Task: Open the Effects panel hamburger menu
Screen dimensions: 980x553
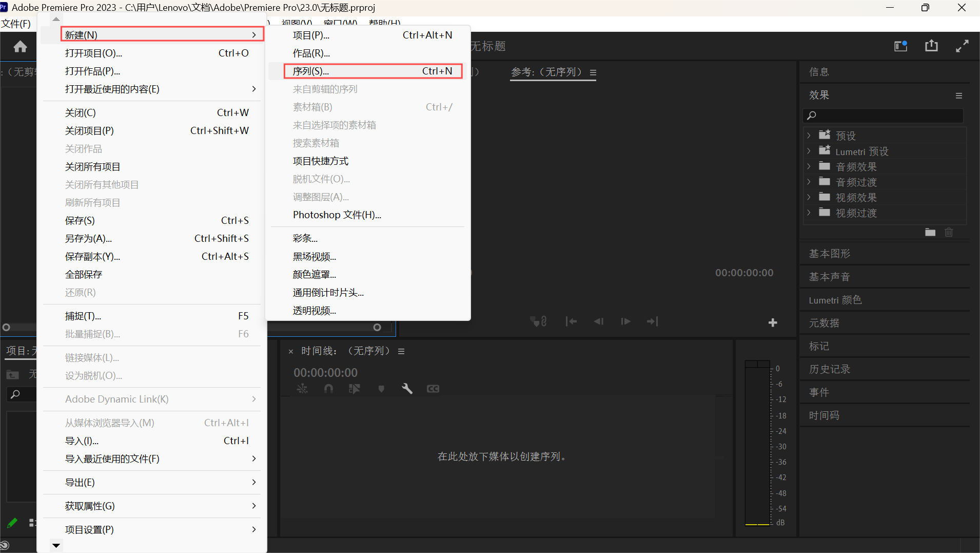Action: pos(958,96)
